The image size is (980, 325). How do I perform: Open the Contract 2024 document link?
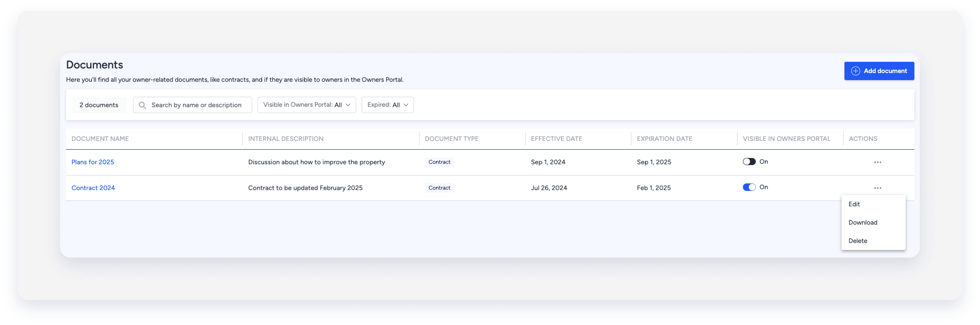[93, 188]
